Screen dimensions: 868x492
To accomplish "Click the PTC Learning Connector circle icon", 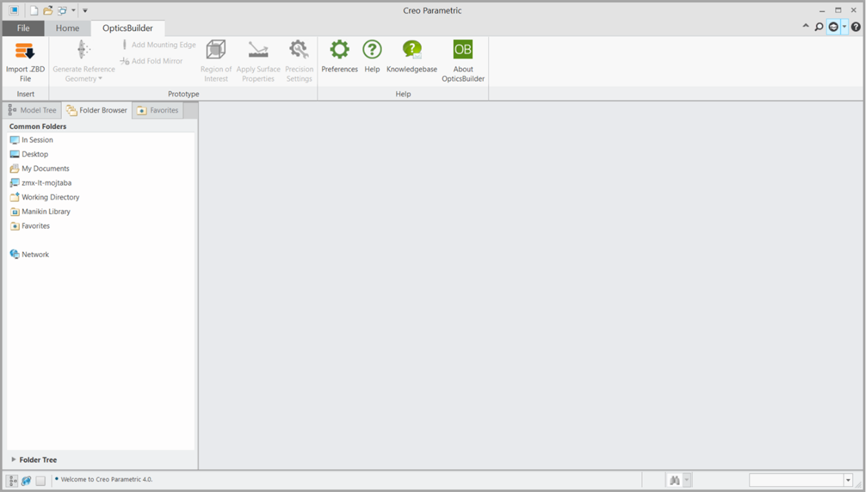I will (x=833, y=27).
